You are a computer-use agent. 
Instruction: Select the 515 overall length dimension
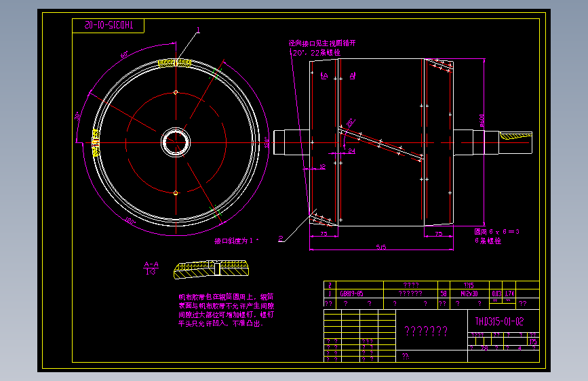point(381,247)
